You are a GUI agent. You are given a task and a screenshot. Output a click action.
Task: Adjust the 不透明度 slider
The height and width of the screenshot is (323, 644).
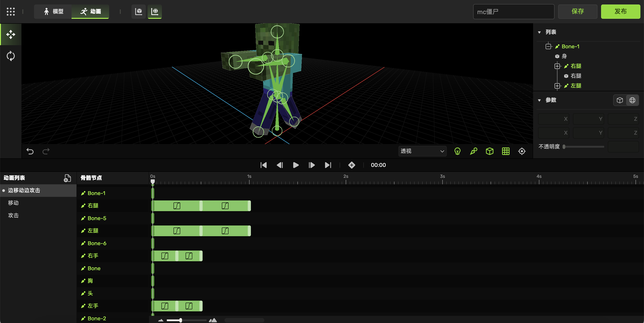click(x=583, y=147)
